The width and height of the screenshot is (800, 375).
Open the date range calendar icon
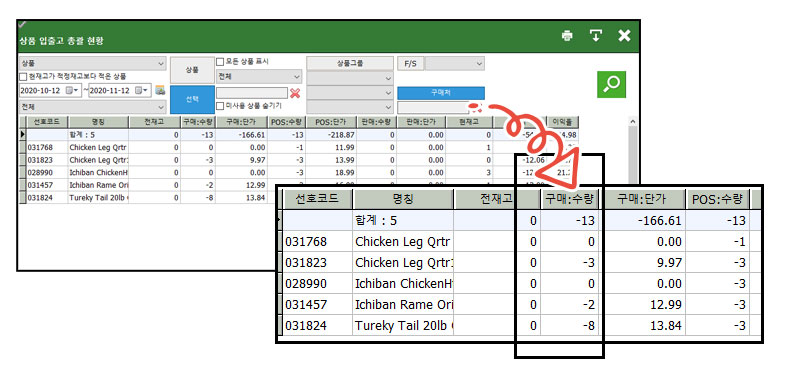(x=160, y=90)
